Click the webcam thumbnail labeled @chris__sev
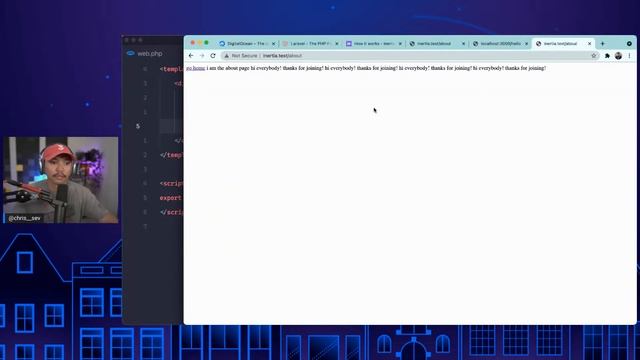 pos(61,180)
